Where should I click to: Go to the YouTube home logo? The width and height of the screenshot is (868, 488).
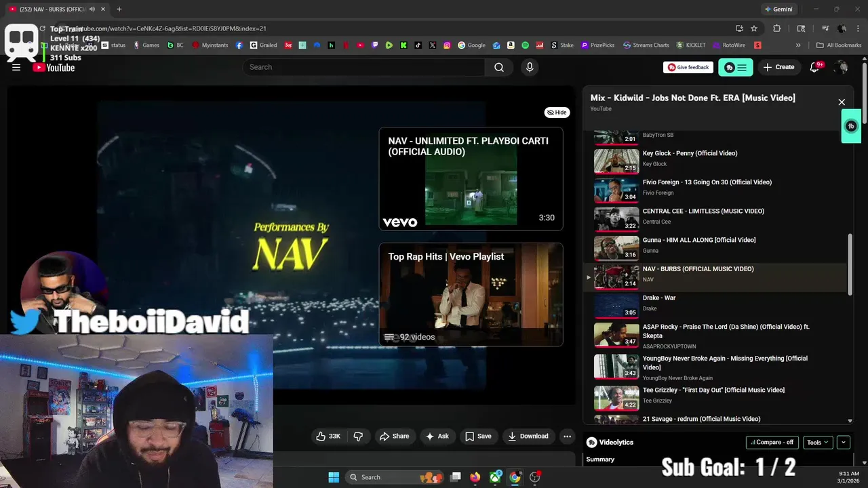pos(54,67)
